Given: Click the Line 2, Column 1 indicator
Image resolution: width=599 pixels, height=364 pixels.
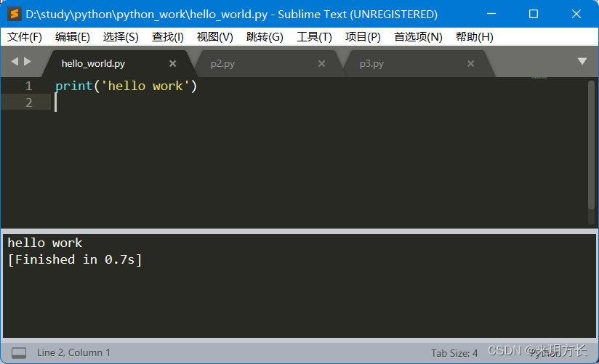Looking at the screenshot, I should tap(73, 352).
